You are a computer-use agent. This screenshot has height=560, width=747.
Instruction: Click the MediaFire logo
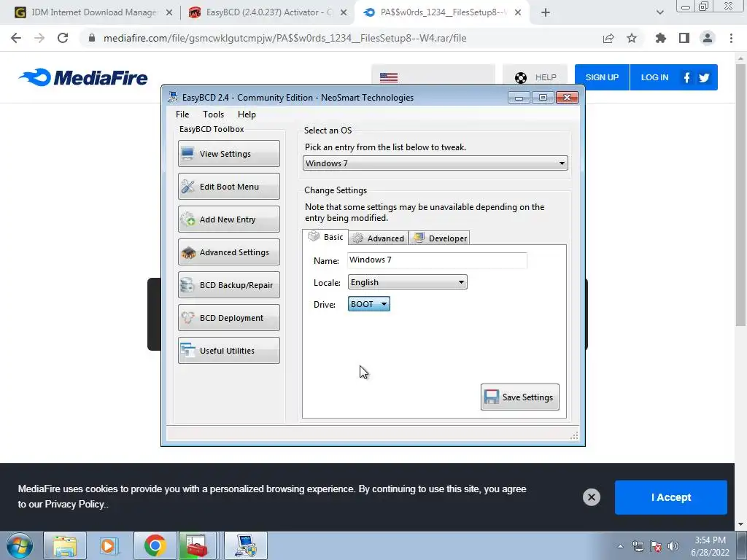pos(83,77)
